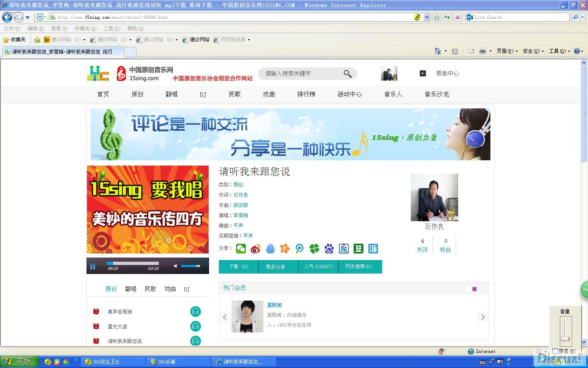Open lyricist 石作良 link
This screenshot has width=588, height=368.
click(x=241, y=195)
